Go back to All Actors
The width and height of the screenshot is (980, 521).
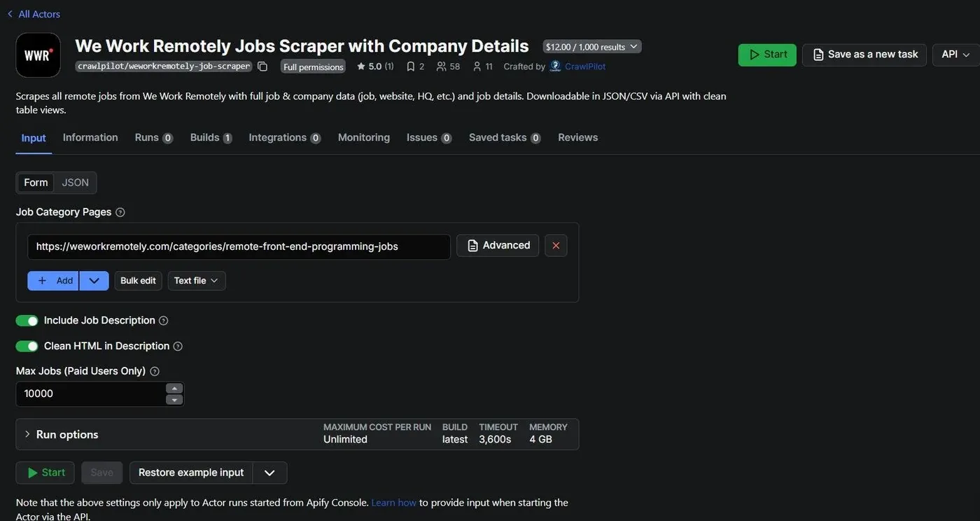pos(33,14)
